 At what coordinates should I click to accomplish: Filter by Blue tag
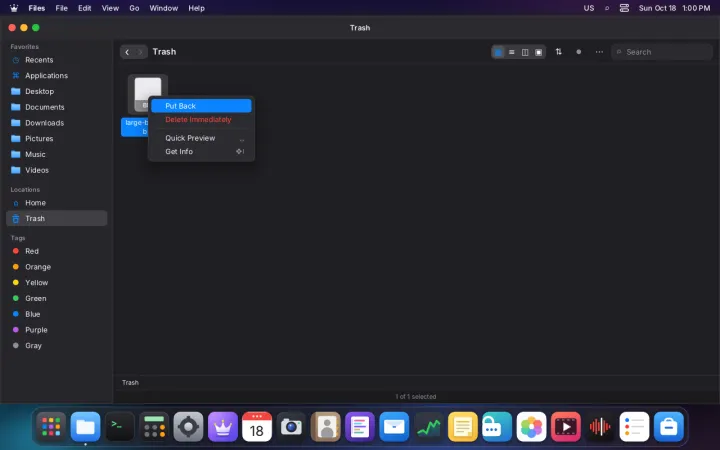(x=56, y=314)
